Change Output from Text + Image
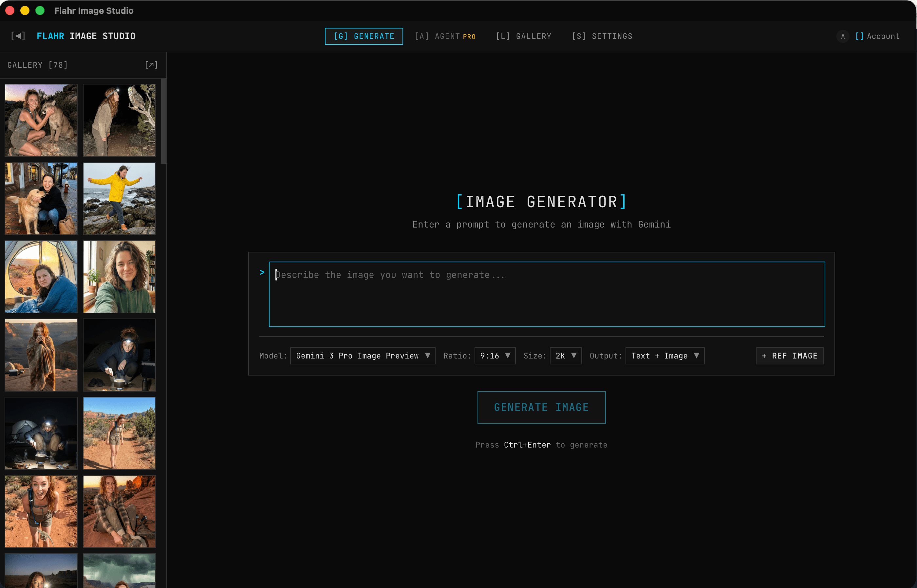The height and width of the screenshot is (588, 917). [664, 356]
